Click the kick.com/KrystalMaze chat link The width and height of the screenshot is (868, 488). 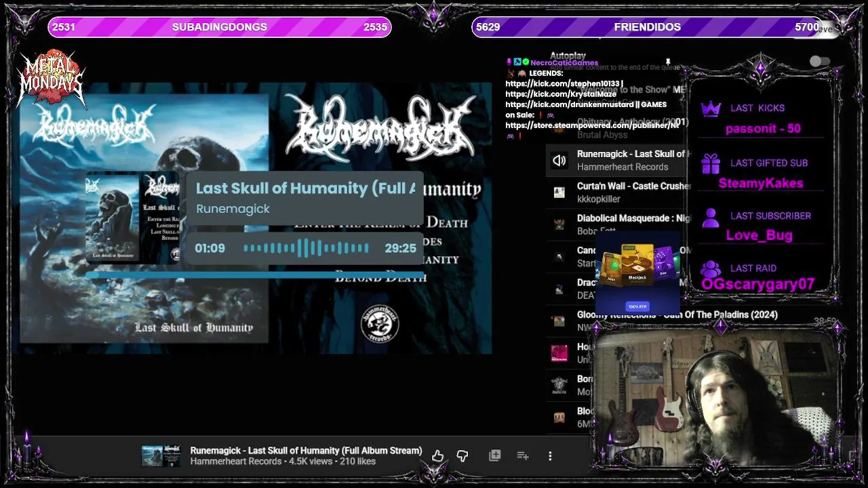click(561, 94)
